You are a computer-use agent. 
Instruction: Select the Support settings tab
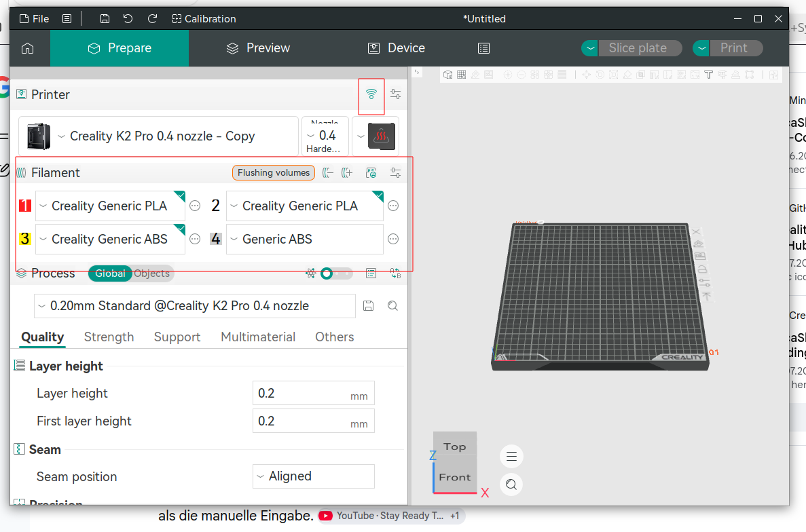tap(177, 337)
